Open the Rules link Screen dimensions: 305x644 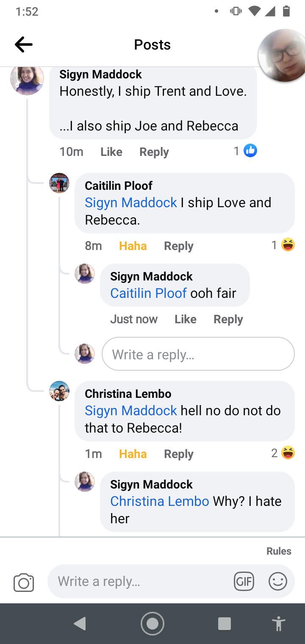click(279, 551)
